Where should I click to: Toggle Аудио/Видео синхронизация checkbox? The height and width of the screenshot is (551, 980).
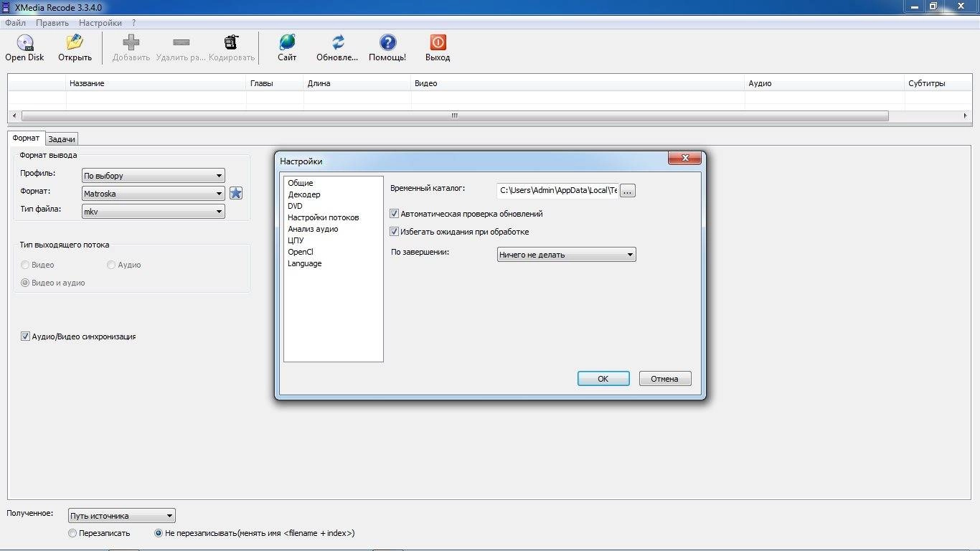25,336
